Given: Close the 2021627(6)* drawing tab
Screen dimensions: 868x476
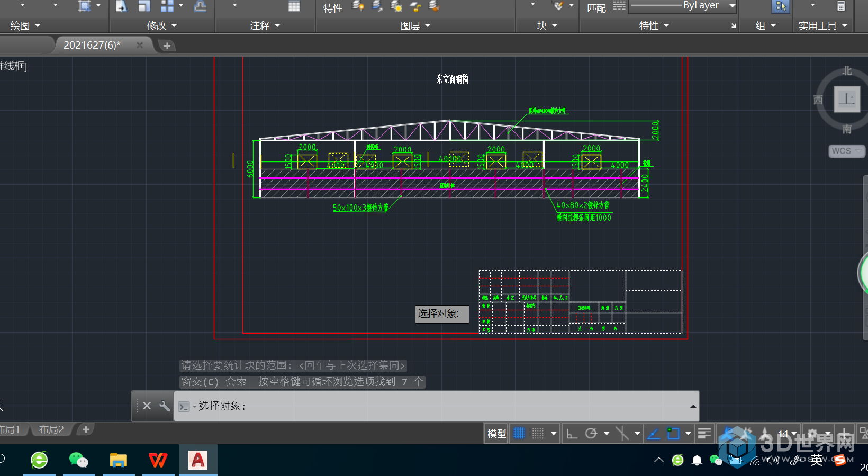Looking at the screenshot, I should pyautogui.click(x=140, y=45).
